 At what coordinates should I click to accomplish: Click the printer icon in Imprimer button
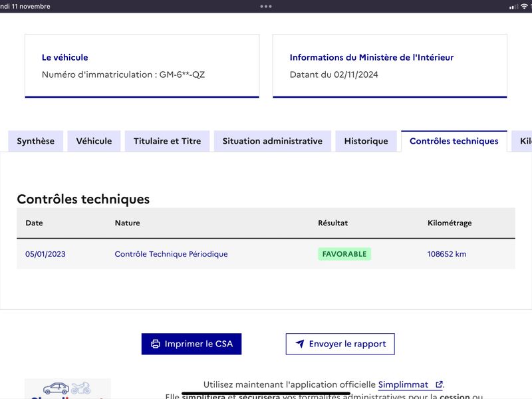(x=156, y=344)
